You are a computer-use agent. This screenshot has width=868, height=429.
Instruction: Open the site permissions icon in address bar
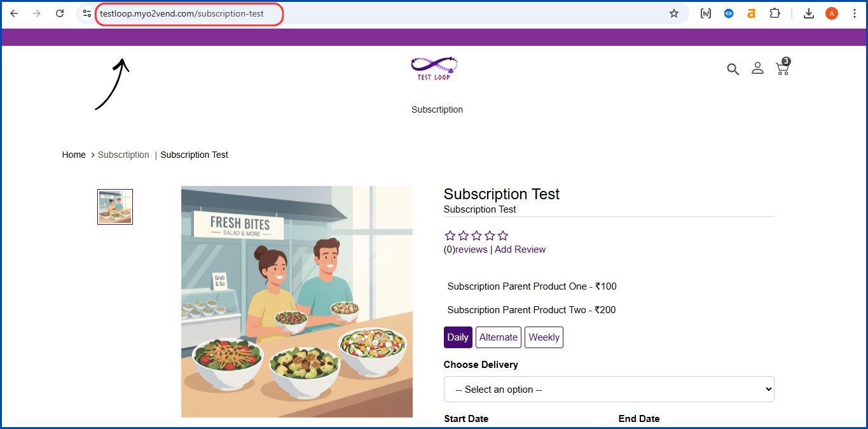click(86, 13)
